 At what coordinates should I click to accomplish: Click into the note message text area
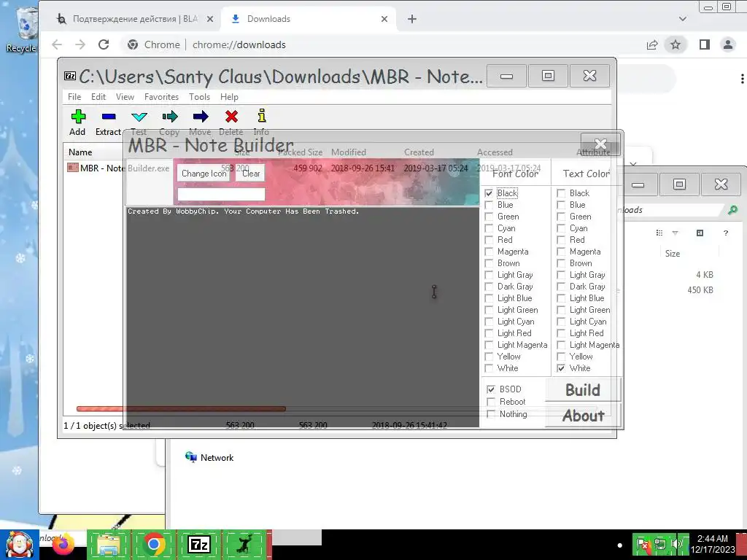(303, 316)
